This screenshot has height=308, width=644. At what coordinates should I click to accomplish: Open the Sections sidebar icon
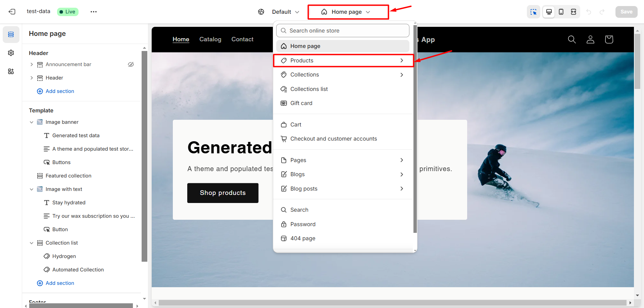[x=11, y=35]
